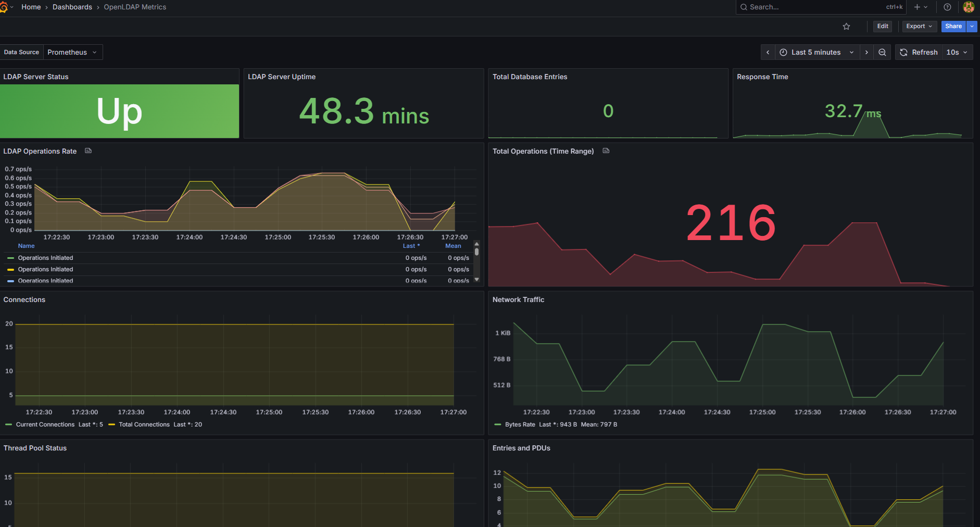
Task: Sort legend by Mean column
Action: click(453, 246)
